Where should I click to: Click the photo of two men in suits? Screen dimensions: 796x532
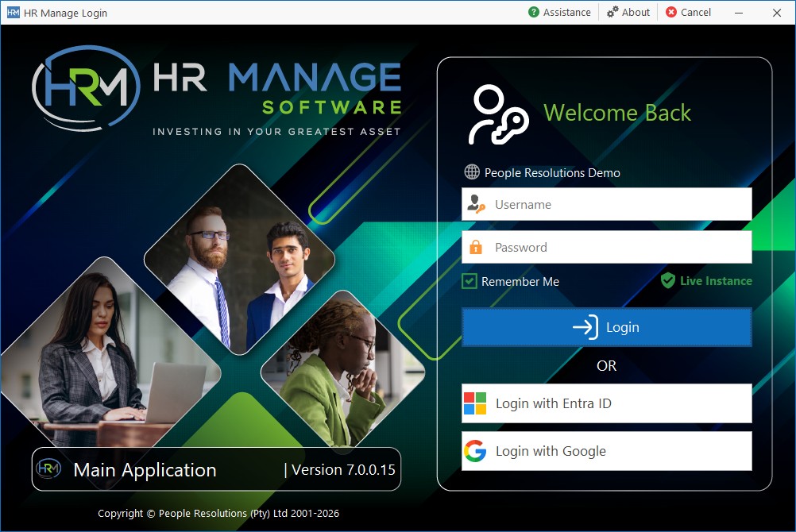(240, 259)
